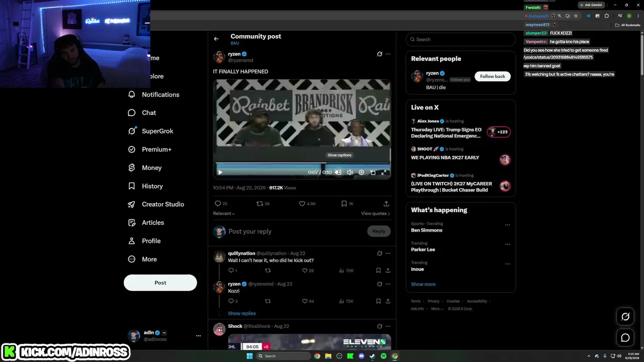
Task: Open more options for Parker Lee trend
Action: 507,244
